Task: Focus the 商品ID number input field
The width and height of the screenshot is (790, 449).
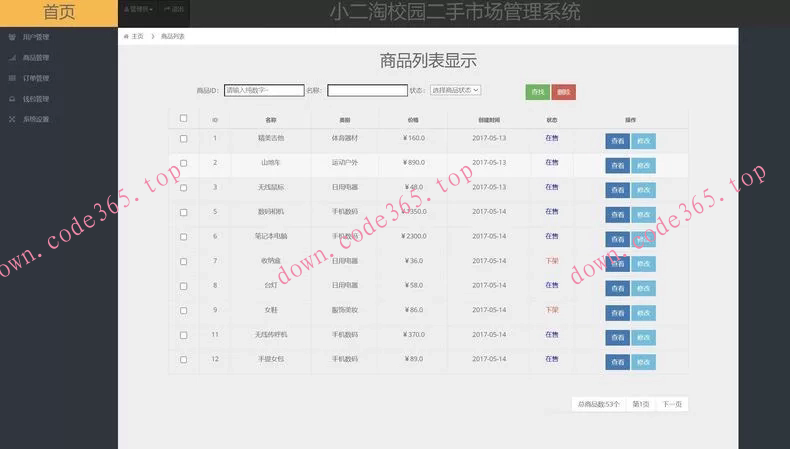Action: pos(264,90)
